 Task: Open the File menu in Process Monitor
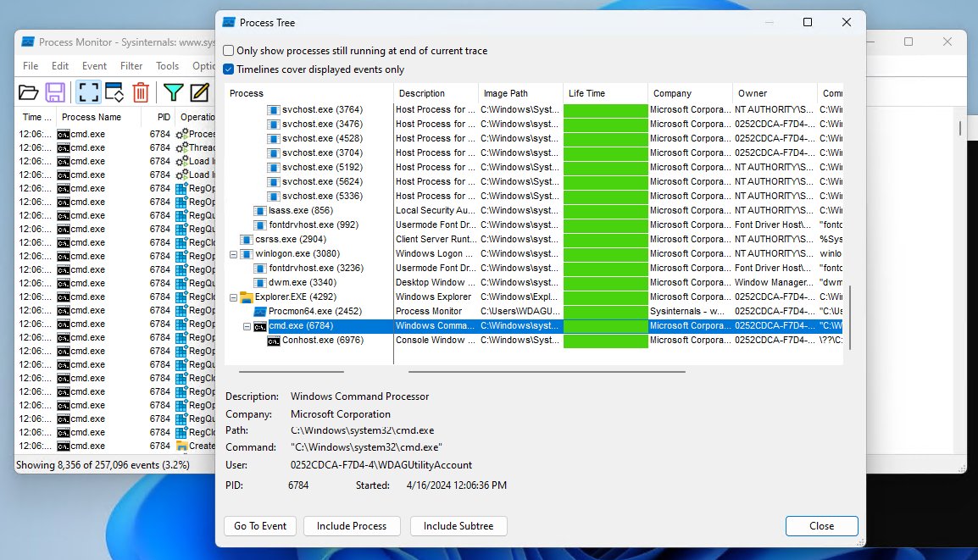click(31, 66)
